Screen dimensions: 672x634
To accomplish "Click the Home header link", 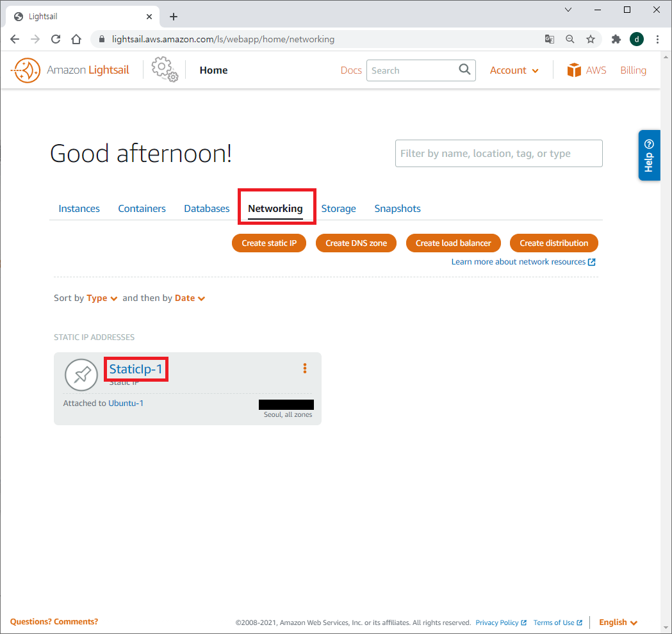I will pyautogui.click(x=213, y=70).
